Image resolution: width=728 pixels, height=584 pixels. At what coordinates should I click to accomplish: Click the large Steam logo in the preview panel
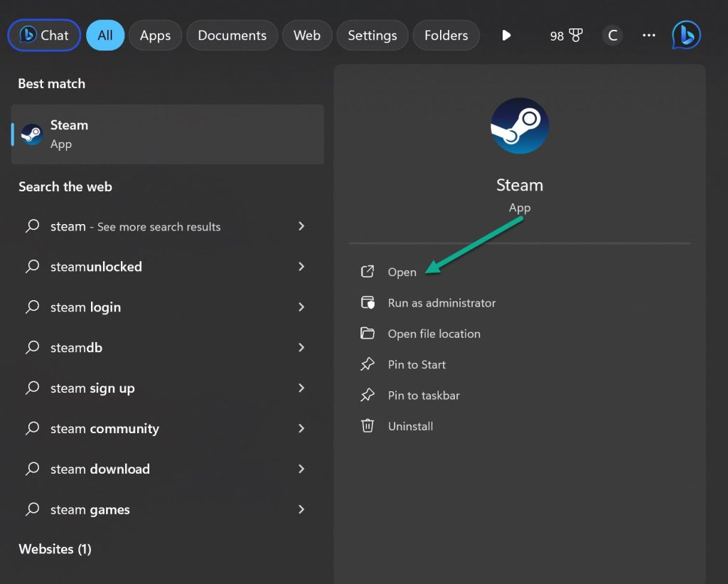519,125
